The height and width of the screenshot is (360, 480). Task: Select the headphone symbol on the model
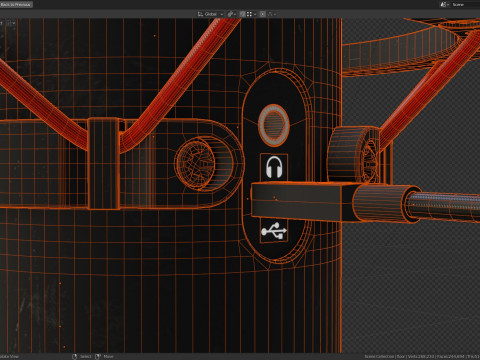pos(274,167)
